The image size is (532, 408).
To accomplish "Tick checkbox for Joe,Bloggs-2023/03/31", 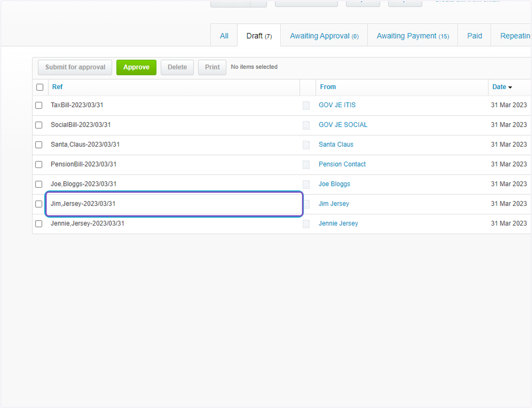I will pos(39,184).
